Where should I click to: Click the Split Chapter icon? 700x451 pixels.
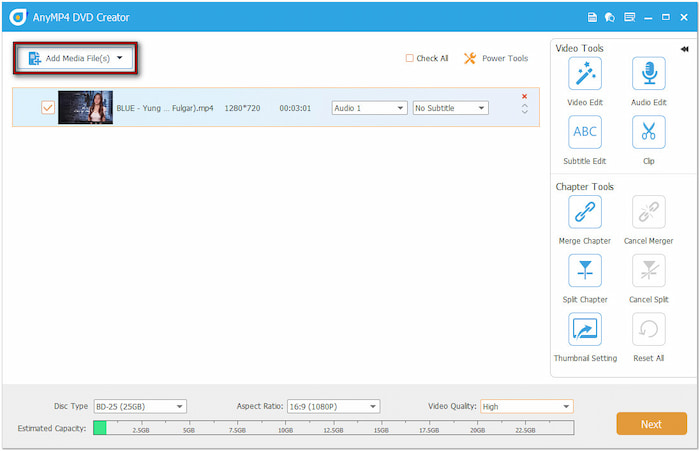[584, 271]
